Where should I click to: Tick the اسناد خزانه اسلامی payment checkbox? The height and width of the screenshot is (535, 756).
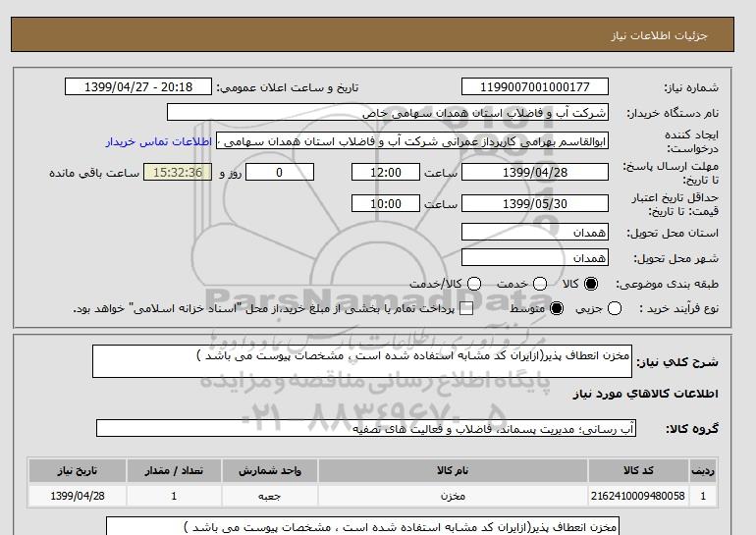coord(466,309)
